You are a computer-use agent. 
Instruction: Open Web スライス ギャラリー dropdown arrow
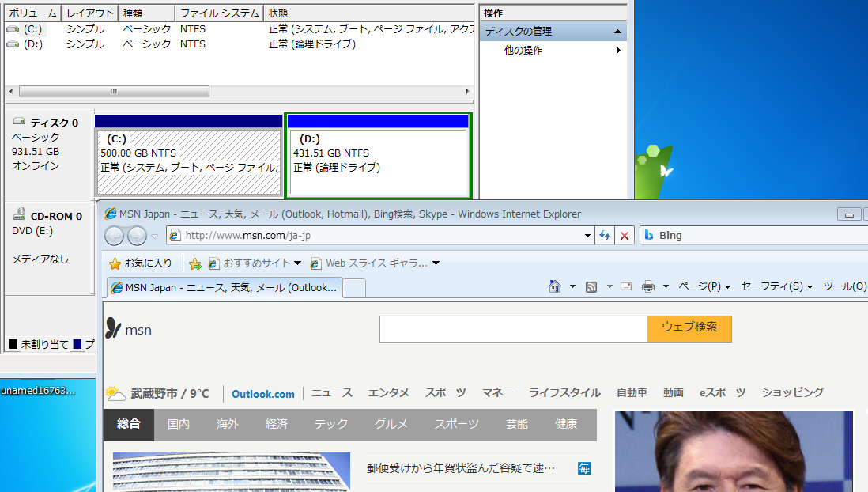pyautogui.click(x=436, y=263)
